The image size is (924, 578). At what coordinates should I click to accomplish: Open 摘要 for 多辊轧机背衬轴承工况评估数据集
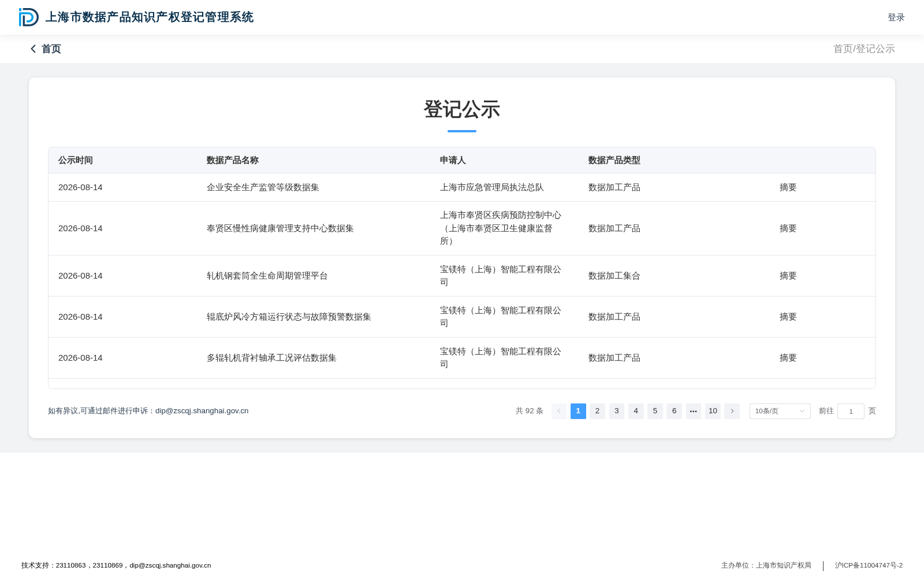[x=788, y=358]
